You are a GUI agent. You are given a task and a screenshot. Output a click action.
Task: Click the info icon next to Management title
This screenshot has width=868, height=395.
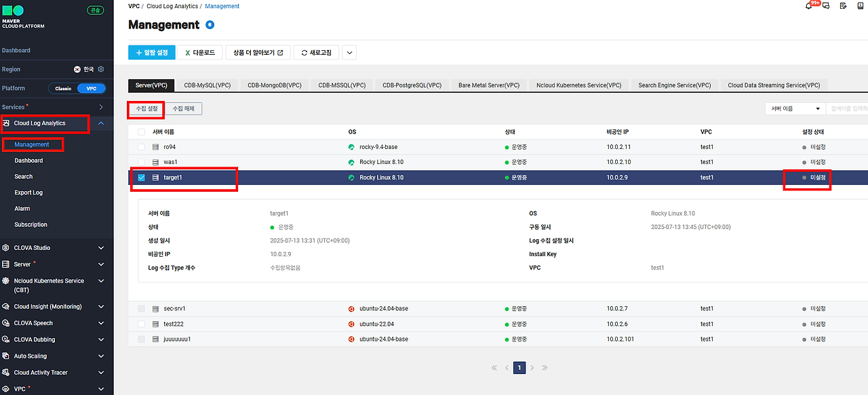pos(210,25)
